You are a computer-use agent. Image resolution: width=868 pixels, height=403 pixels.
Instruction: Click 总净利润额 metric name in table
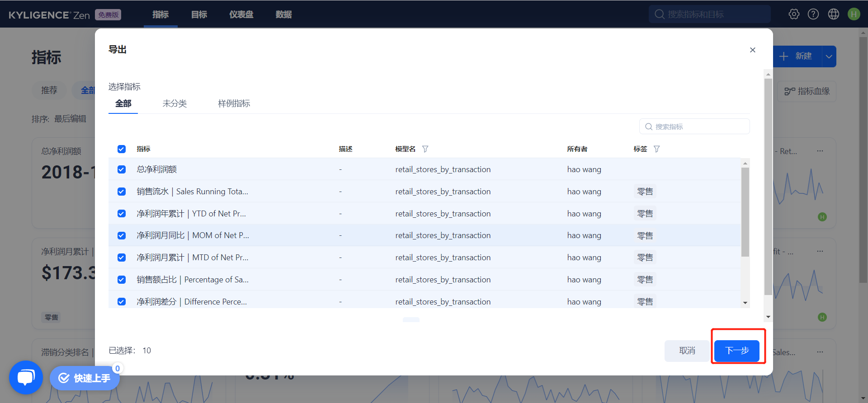[x=157, y=169]
